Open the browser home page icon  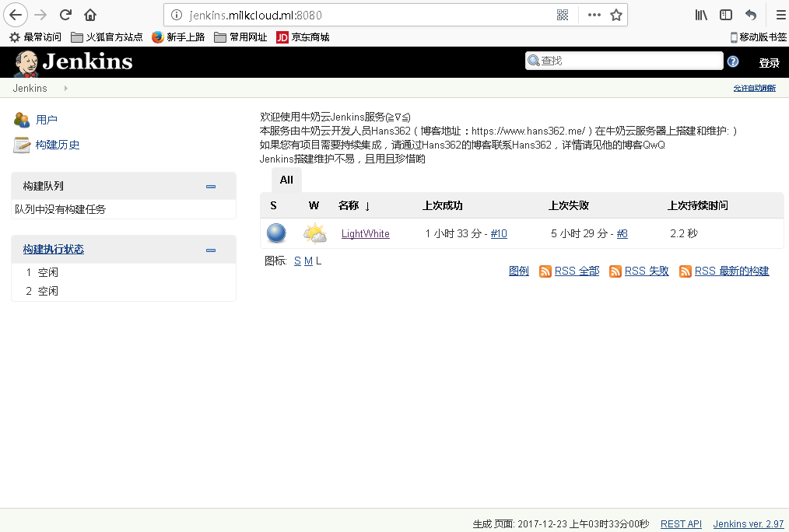[x=90, y=15]
